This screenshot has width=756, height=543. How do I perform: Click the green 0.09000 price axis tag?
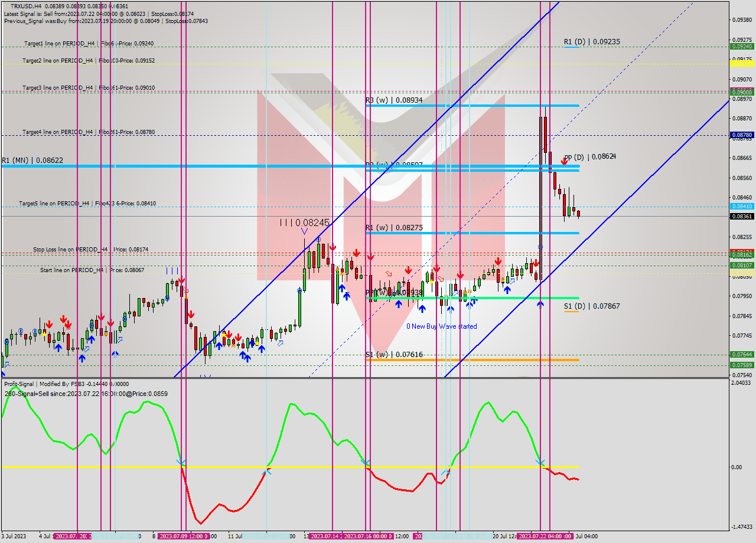pyautogui.click(x=742, y=92)
